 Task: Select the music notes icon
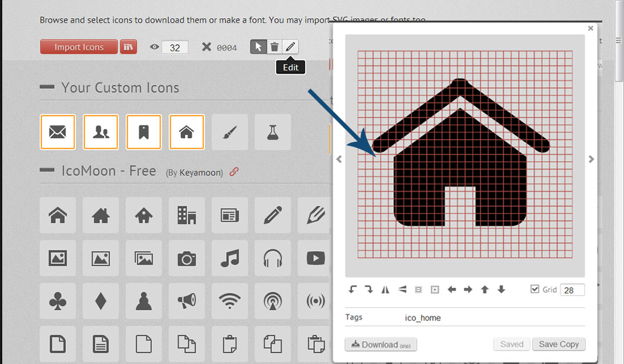pyautogui.click(x=230, y=258)
